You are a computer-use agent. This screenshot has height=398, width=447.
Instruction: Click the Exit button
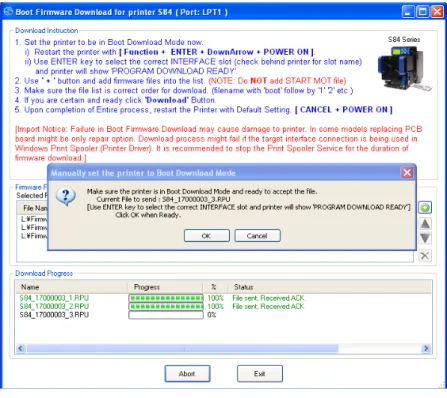point(260,374)
